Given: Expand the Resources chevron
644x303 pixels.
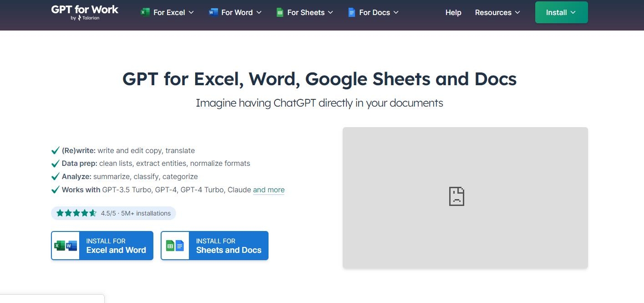Looking at the screenshot, I should (x=517, y=12).
